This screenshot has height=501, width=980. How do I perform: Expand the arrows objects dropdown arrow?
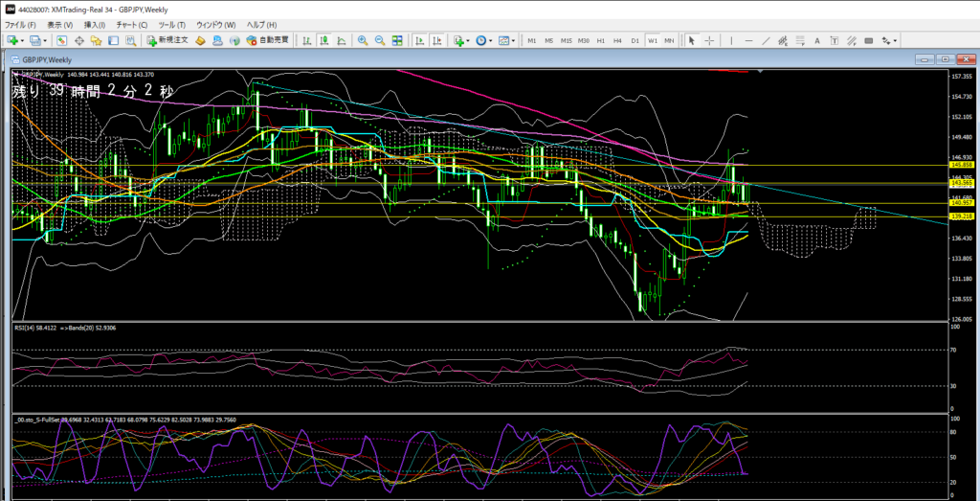[x=896, y=40]
